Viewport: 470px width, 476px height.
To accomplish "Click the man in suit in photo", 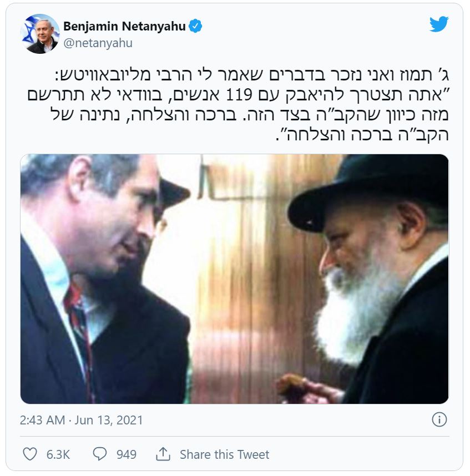I will click(x=105, y=278).
